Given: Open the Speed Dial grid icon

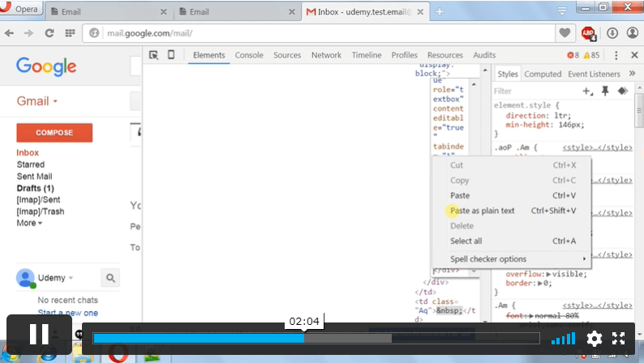Looking at the screenshot, I should (71, 33).
